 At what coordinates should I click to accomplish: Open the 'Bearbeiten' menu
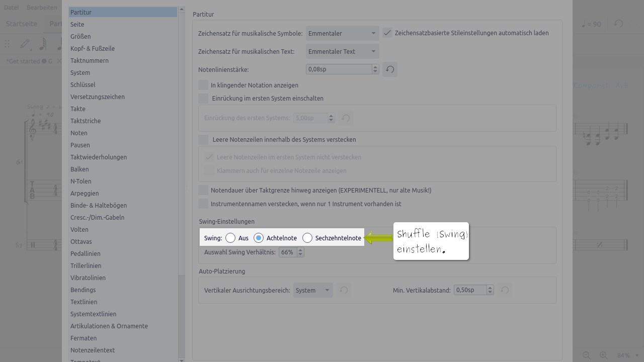click(42, 7)
